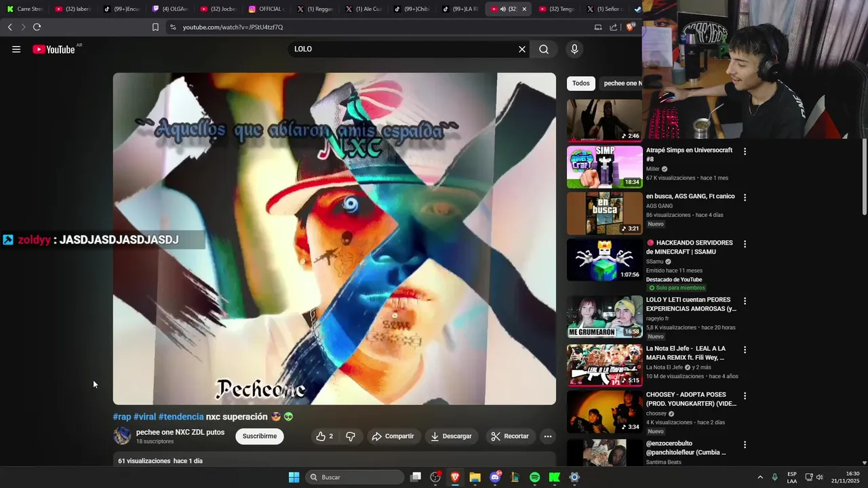Select the pechee one filter chip

[621, 83]
